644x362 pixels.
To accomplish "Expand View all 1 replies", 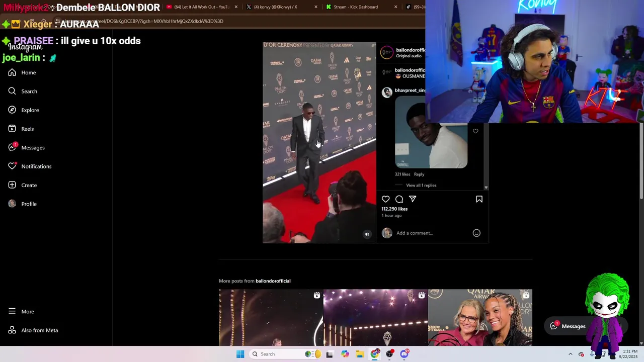I will point(421,186).
